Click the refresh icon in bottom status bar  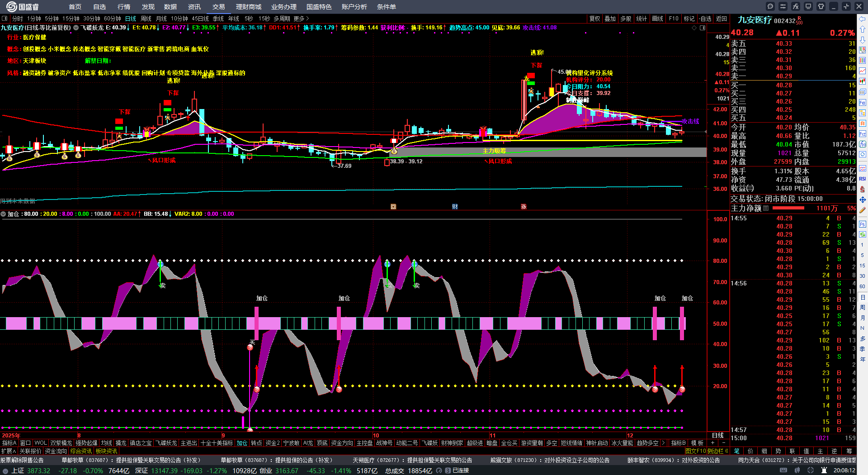click(x=439, y=471)
